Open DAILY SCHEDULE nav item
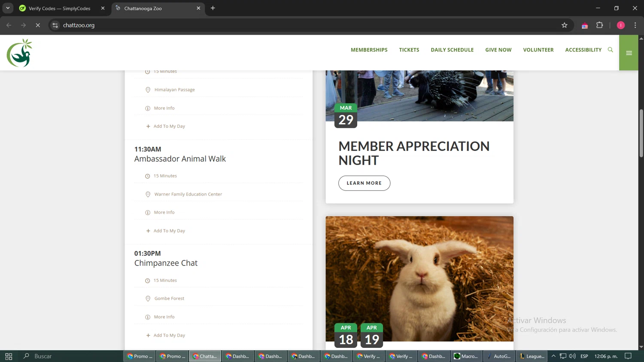This screenshot has height=362, width=644. (x=452, y=50)
